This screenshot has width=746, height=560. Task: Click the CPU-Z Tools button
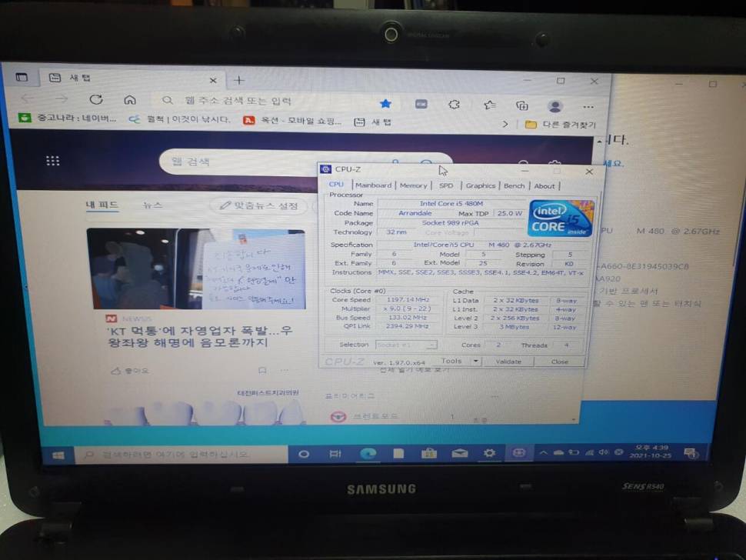(x=451, y=361)
